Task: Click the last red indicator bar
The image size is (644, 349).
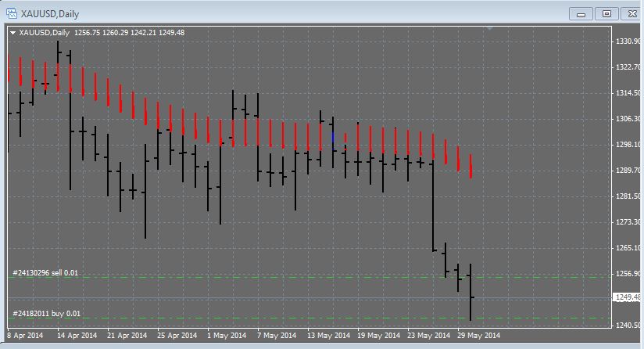Action: pos(470,166)
